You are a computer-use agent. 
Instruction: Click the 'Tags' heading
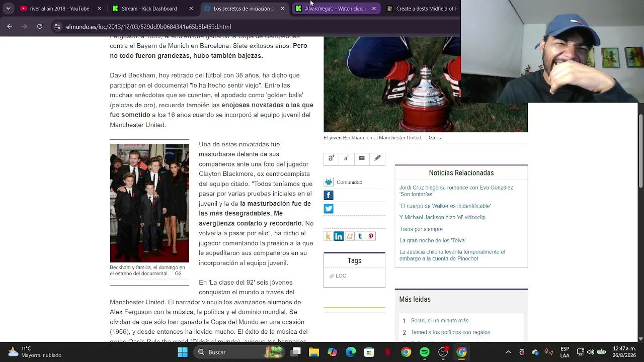coord(354,260)
